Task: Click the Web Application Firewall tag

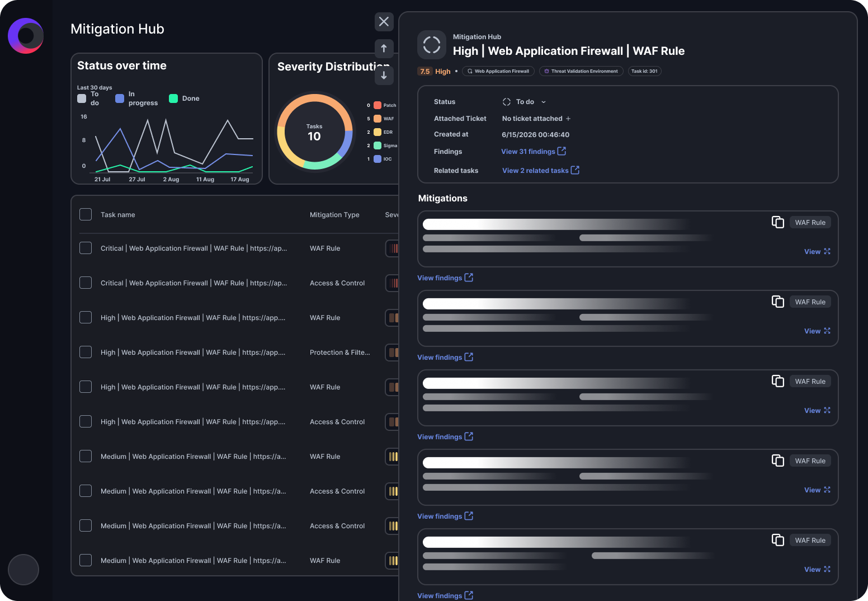Action: tap(498, 71)
